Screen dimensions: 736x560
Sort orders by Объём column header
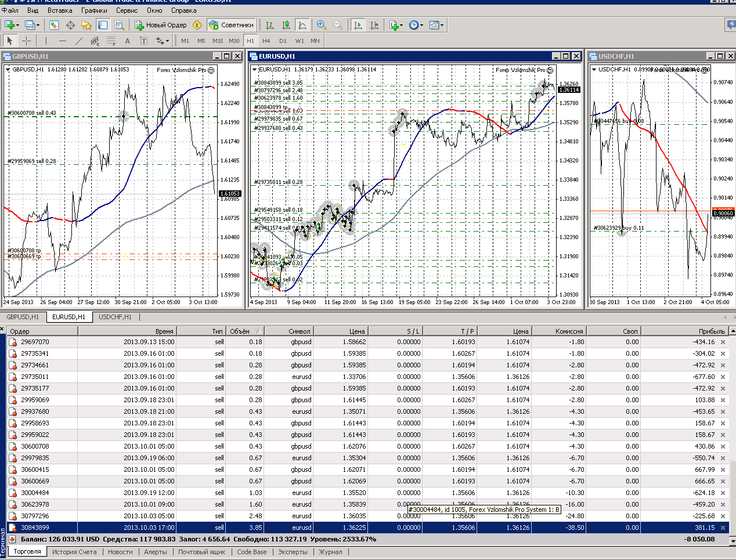[x=245, y=331]
